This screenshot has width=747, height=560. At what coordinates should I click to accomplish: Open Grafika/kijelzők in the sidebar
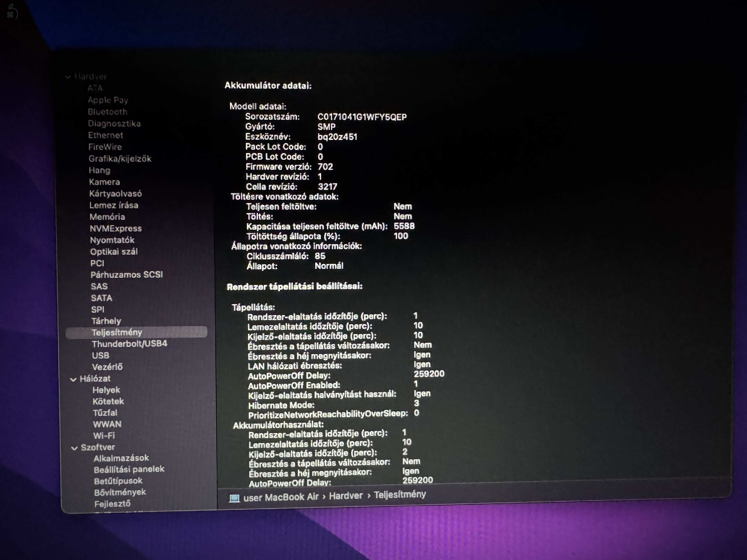[120, 159]
